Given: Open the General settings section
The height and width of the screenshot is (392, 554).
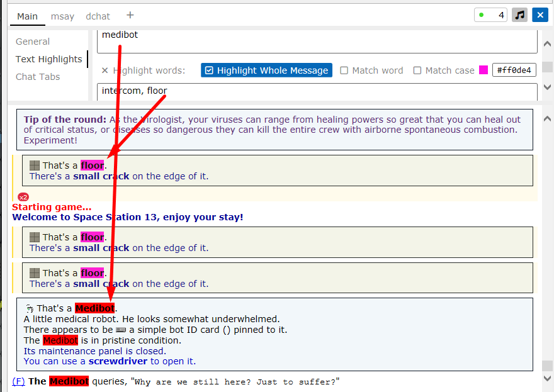Looking at the screenshot, I should point(33,42).
